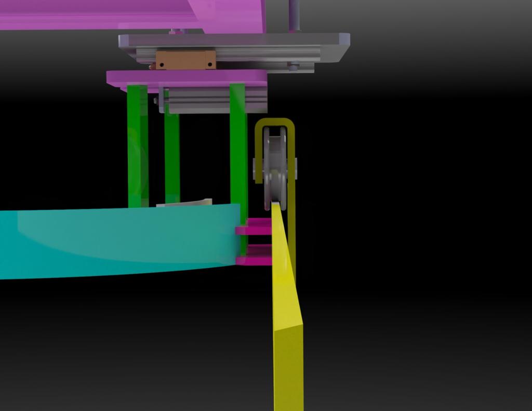This screenshot has height=411, width=532.
Task: Click the left hole on brown block
Action: [162, 65]
